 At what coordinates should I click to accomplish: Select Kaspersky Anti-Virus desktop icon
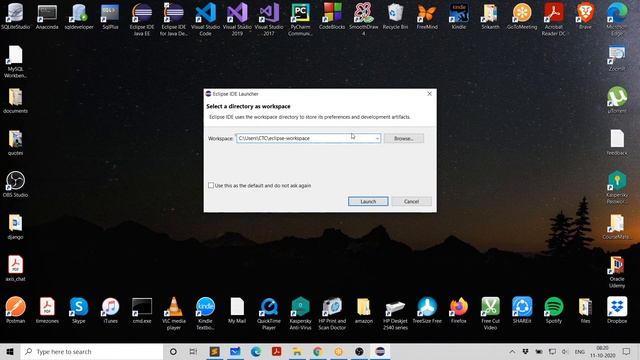coord(300,313)
